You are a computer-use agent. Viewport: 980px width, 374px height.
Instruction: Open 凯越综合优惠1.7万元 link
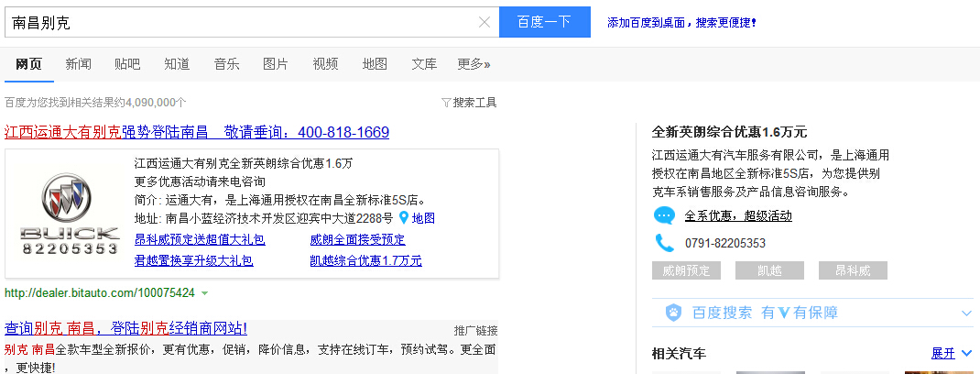(x=365, y=261)
